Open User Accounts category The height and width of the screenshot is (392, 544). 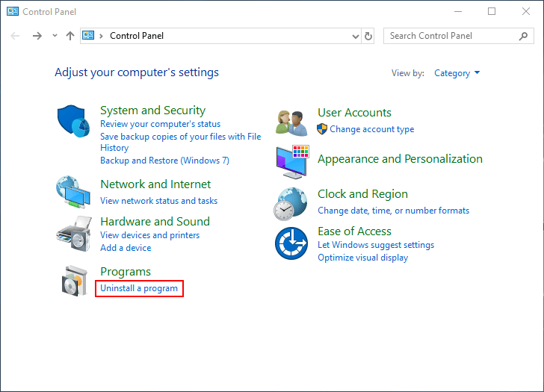pos(354,113)
